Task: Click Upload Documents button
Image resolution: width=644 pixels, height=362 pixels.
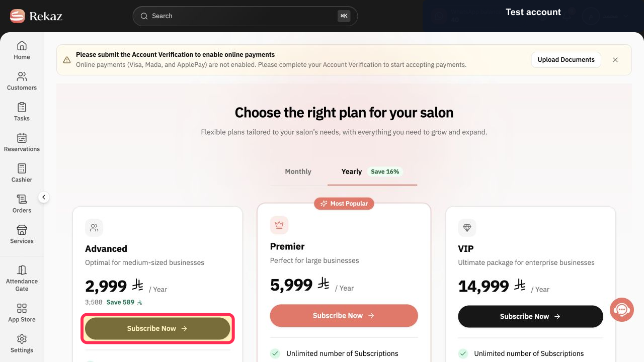Action: pos(566,59)
